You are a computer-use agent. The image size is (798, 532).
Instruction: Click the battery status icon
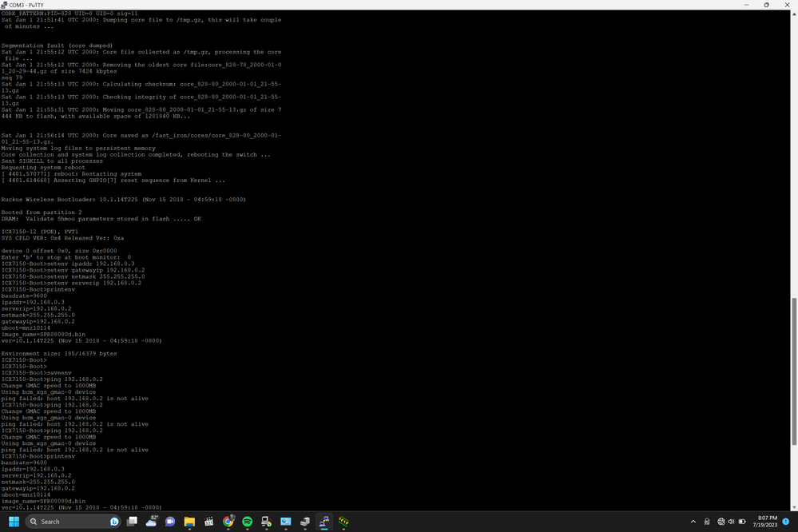[742, 522]
